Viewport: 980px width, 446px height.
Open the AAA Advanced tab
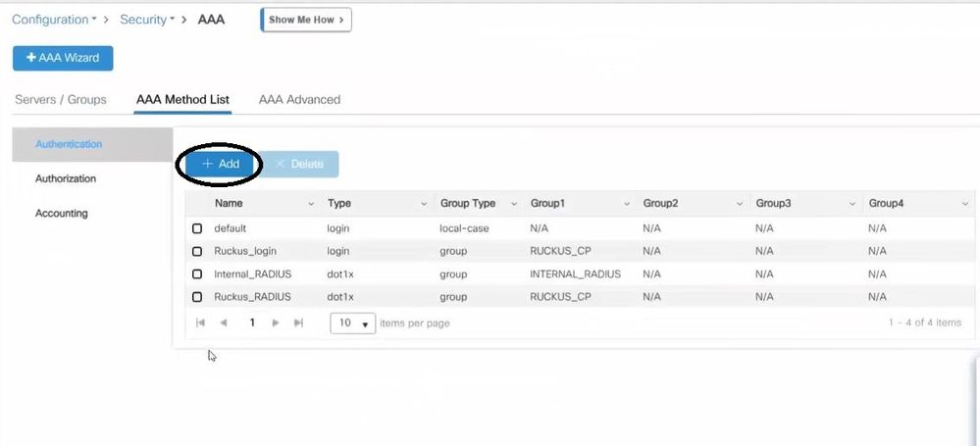click(299, 100)
